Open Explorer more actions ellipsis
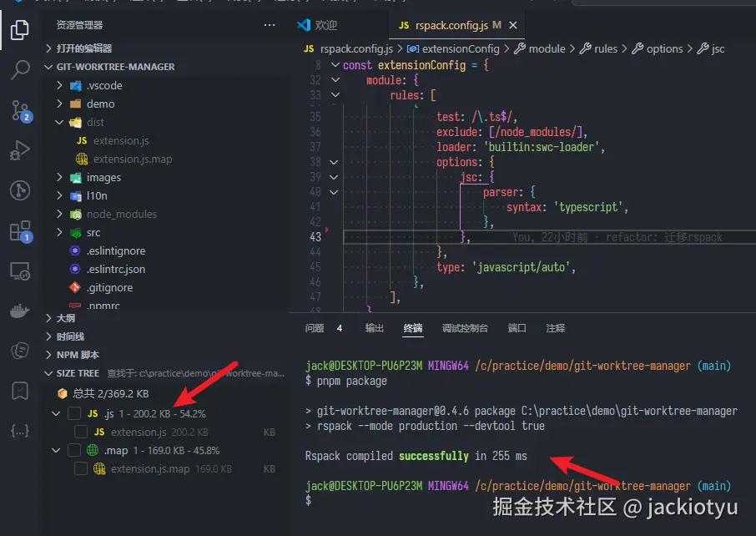756x536 pixels. pyautogui.click(x=270, y=25)
